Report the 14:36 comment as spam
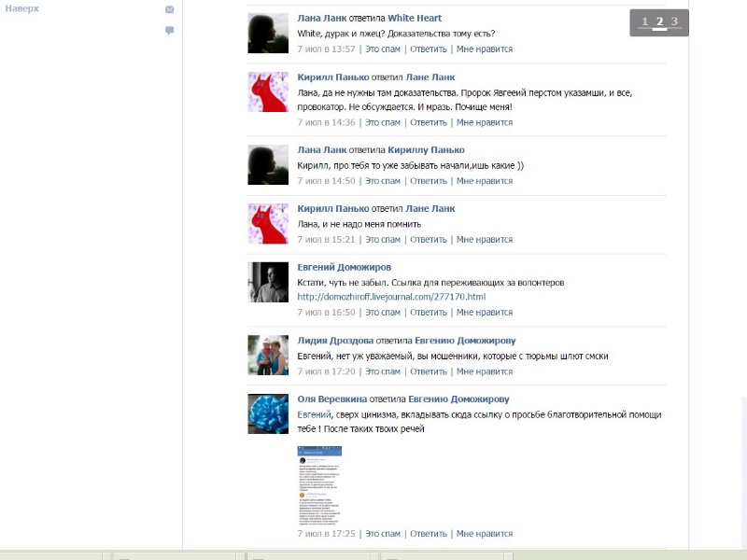Viewport: 747px width, 560px height. [383, 122]
